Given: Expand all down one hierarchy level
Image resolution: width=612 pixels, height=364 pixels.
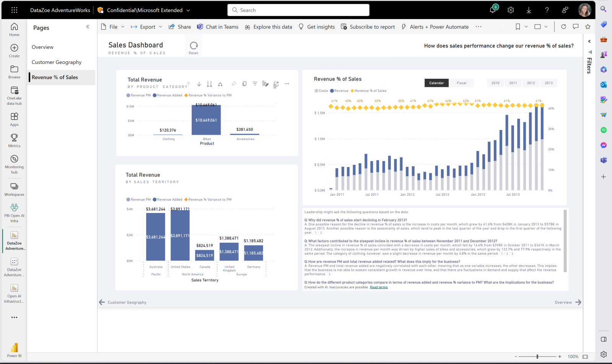Looking at the screenshot, I should pyautogui.click(x=220, y=84).
